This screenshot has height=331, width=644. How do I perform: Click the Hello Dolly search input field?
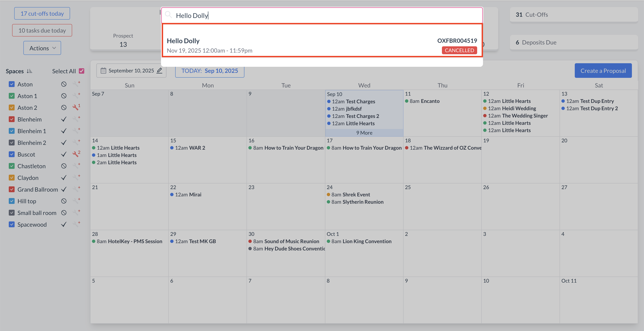[325, 15]
